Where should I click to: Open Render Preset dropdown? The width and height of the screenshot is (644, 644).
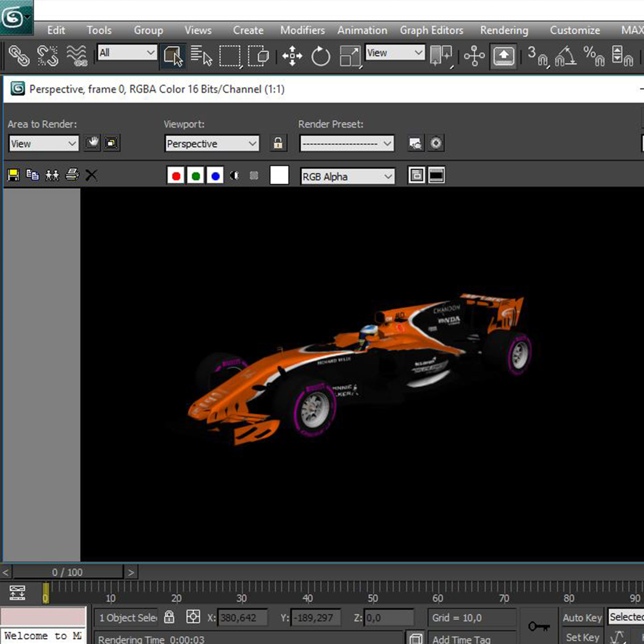[x=347, y=143]
